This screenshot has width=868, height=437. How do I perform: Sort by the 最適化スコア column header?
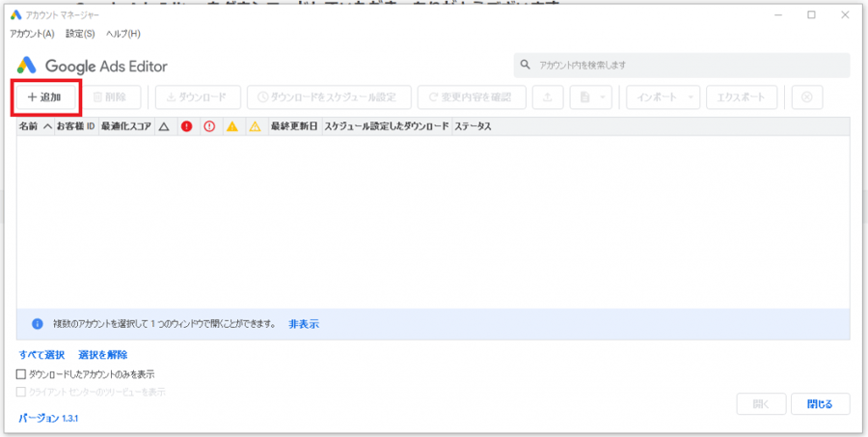[126, 126]
